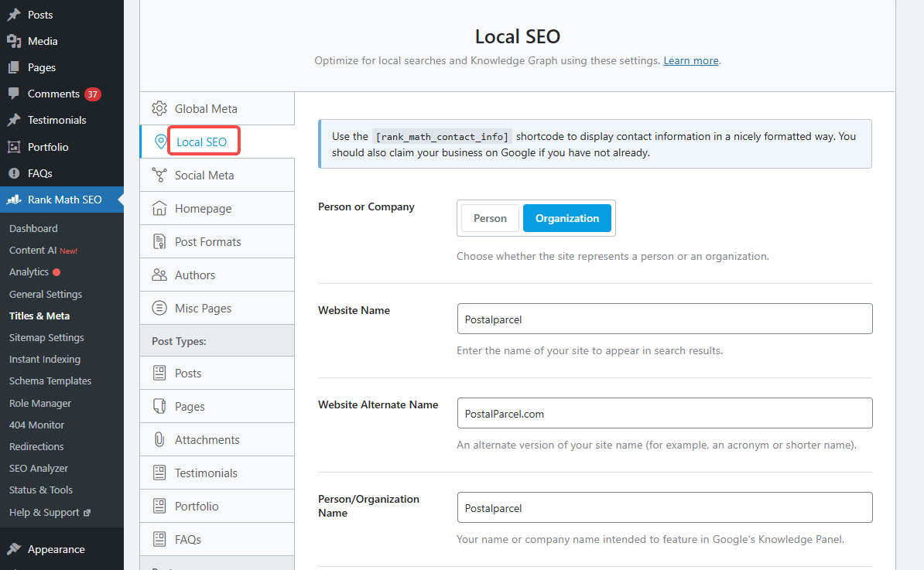The height and width of the screenshot is (570, 924).
Task: Open the Global Meta settings icon
Action: 159,108
